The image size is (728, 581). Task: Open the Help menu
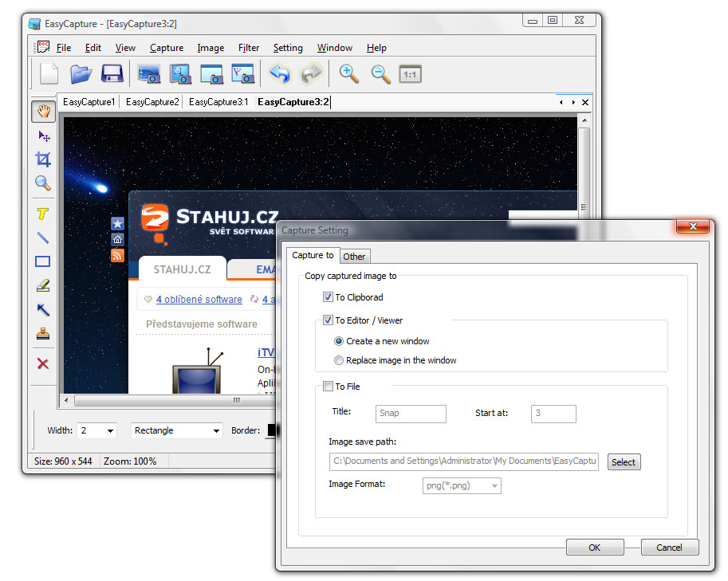coord(376,48)
